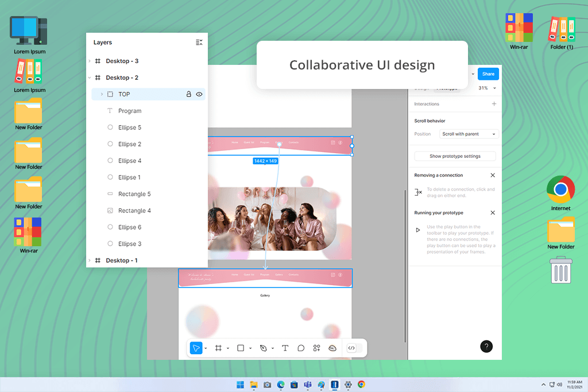Hide the TOP layer with eye icon
This screenshot has height=392, width=588.
[199, 95]
